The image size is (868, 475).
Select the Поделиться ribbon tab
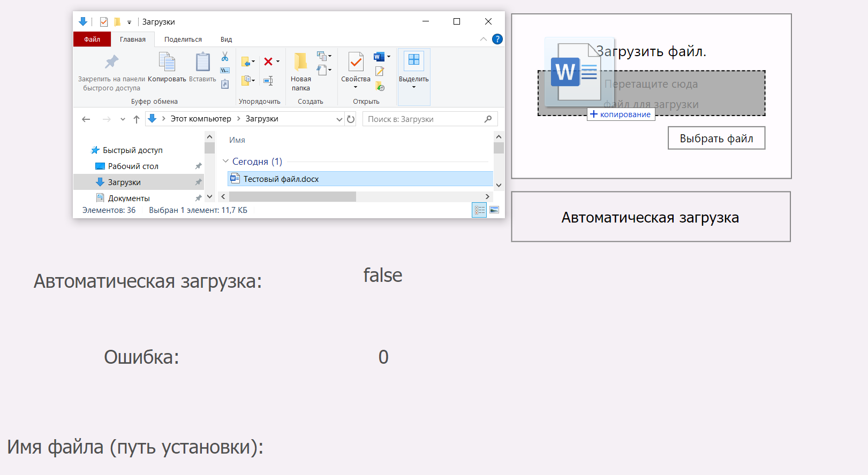point(183,40)
